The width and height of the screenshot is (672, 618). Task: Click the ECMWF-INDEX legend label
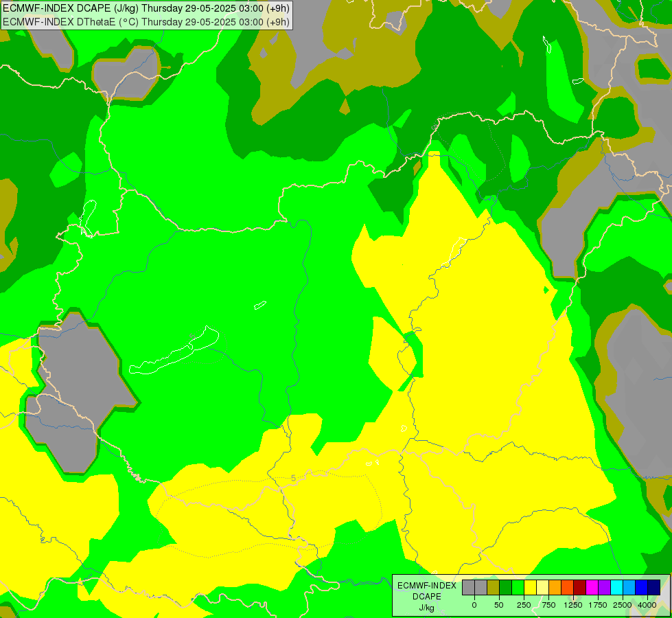[427, 586]
